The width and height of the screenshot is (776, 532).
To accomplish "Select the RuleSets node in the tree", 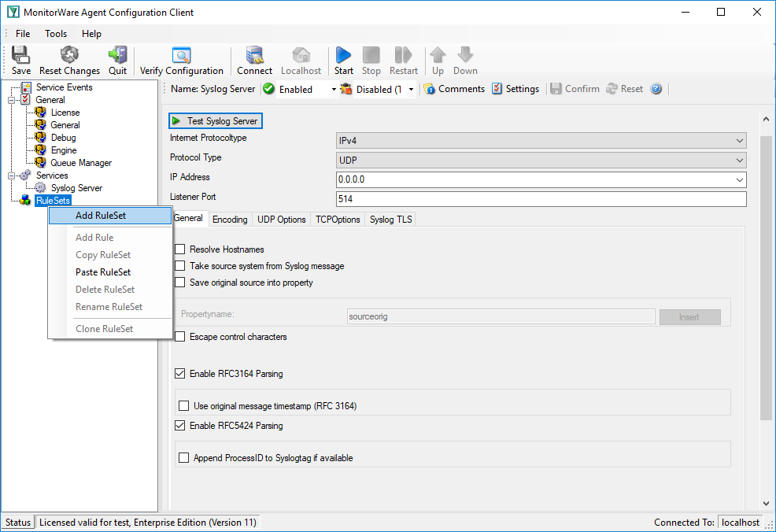I will click(53, 201).
